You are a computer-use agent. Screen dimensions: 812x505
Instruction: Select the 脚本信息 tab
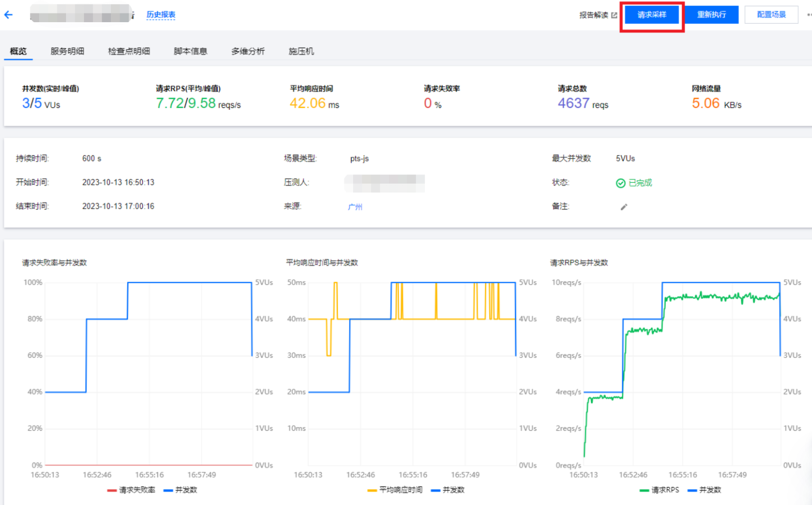click(x=190, y=51)
